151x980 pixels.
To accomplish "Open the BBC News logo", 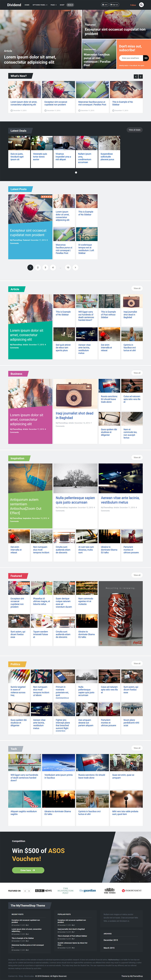I will click(x=43, y=891).
